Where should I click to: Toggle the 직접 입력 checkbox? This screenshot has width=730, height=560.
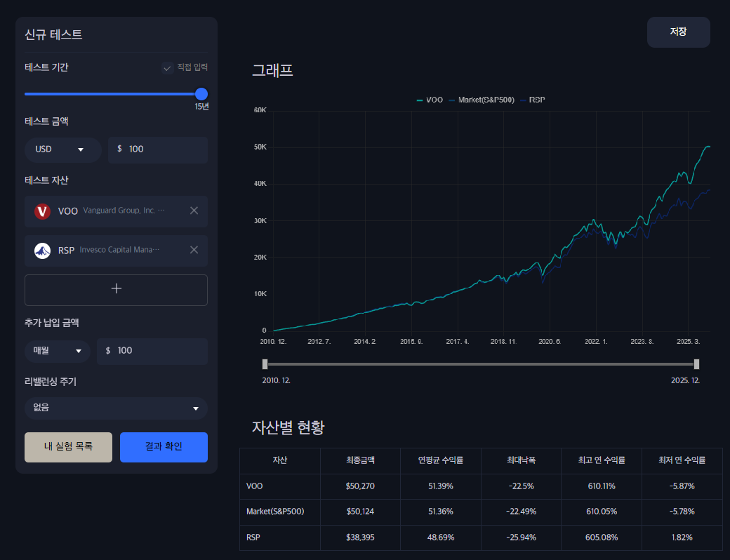[168, 68]
